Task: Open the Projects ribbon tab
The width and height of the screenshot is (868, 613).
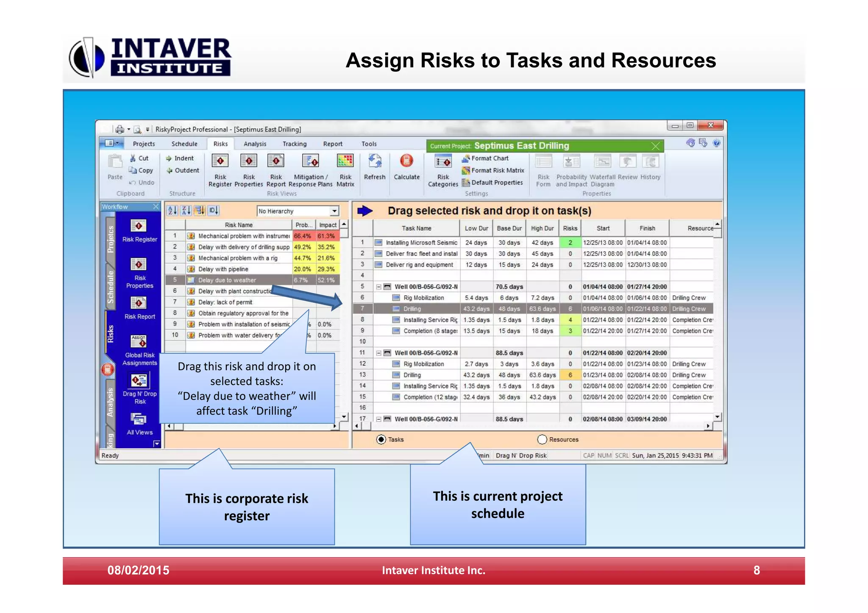Action: pos(144,144)
